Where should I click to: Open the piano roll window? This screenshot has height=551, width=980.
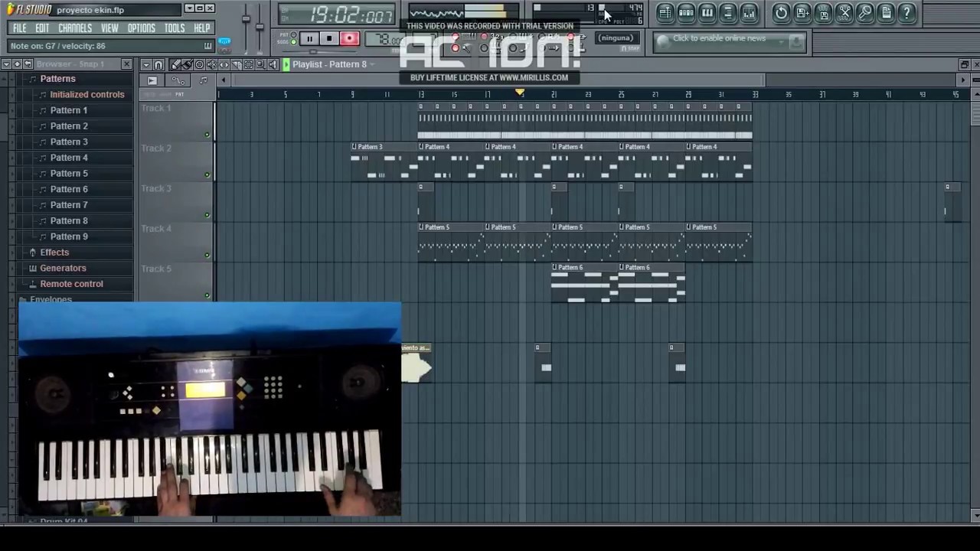(707, 13)
